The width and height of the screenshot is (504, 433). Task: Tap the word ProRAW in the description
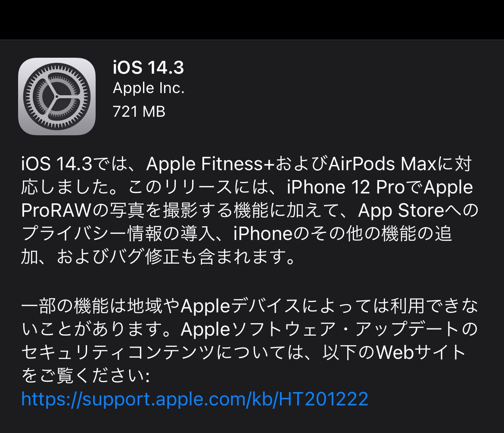[56, 210]
